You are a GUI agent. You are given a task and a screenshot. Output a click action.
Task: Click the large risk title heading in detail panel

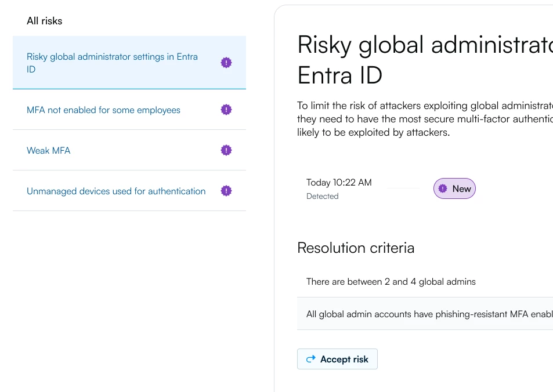pos(424,60)
